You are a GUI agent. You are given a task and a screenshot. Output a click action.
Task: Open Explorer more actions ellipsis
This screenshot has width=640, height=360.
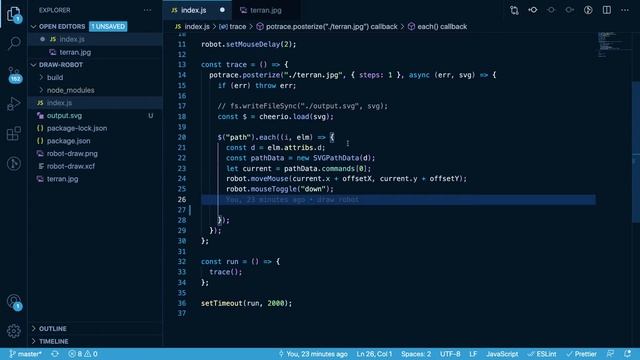pyautogui.click(x=147, y=10)
